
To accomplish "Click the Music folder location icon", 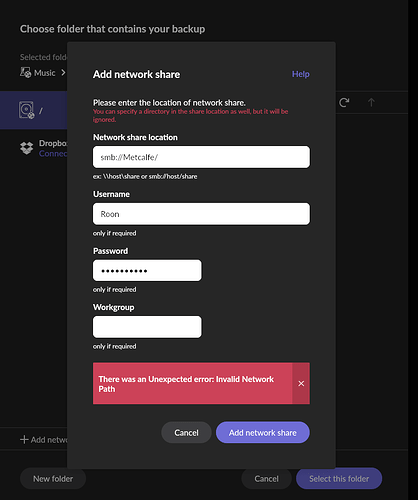I will pos(25,72).
